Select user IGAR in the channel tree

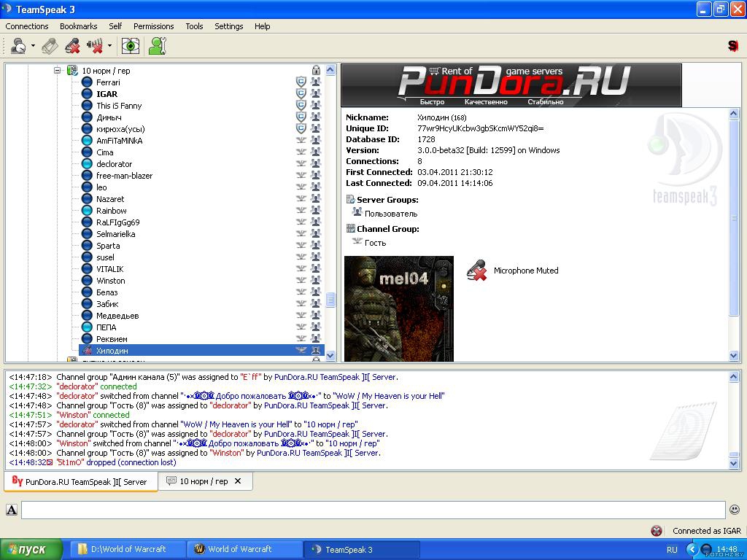107,94
